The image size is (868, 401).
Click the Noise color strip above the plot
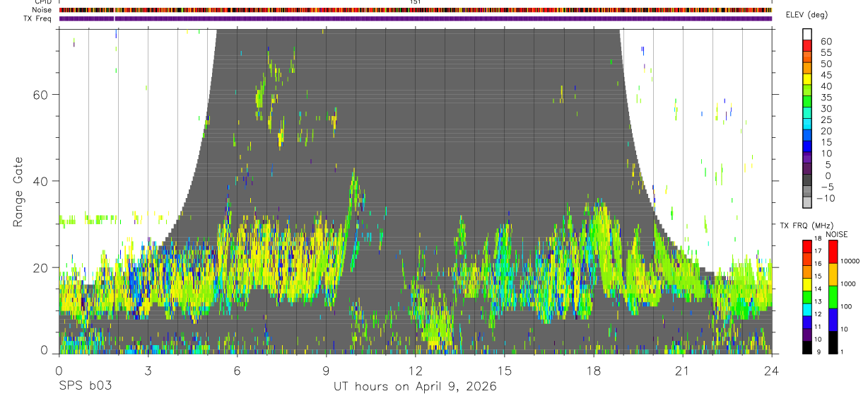(x=415, y=10)
